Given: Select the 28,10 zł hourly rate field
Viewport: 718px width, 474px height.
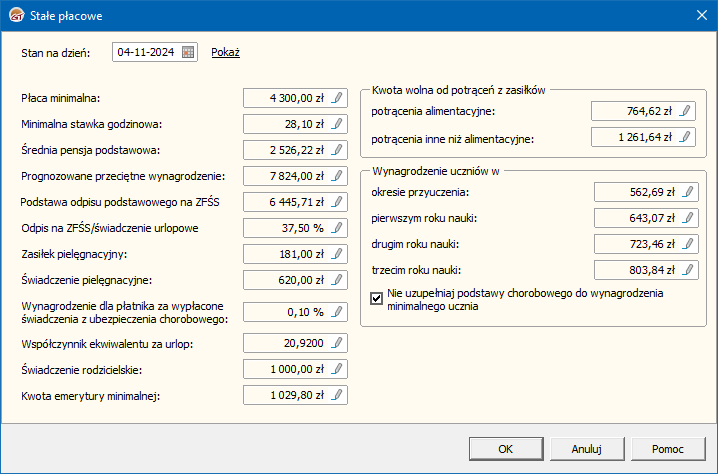Looking at the screenshot, I should [x=295, y=124].
